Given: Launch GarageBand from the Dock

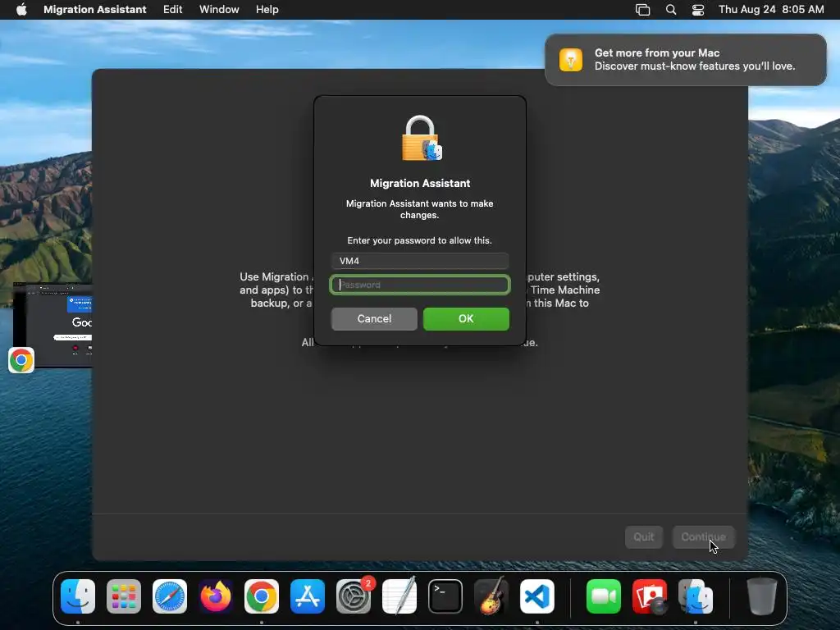Looking at the screenshot, I should pos(491,596).
